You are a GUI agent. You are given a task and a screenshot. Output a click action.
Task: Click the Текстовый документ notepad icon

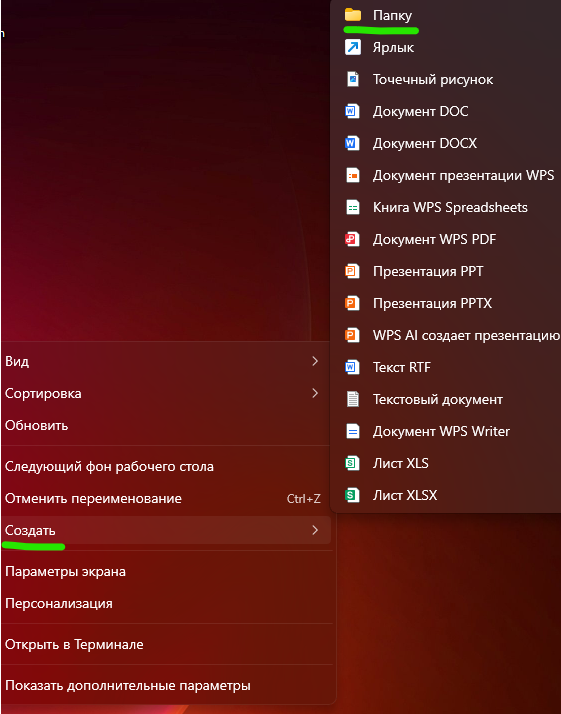coord(352,399)
